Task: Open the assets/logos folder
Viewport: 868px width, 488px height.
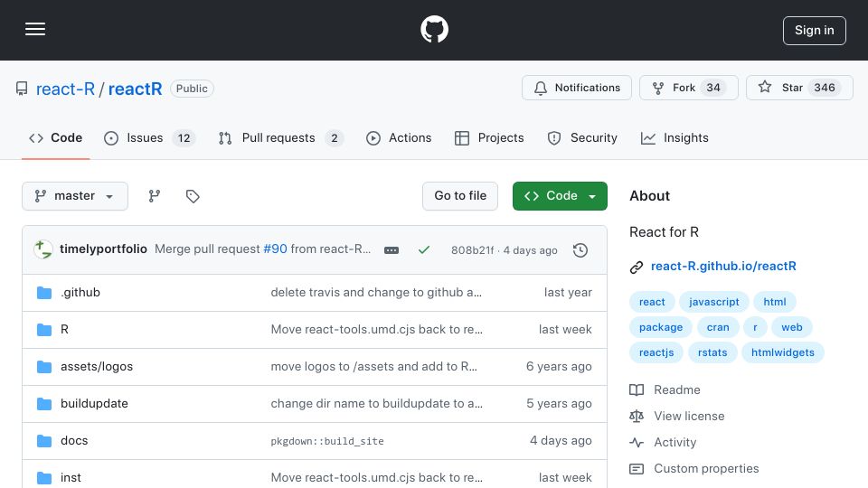Action: coord(97,366)
